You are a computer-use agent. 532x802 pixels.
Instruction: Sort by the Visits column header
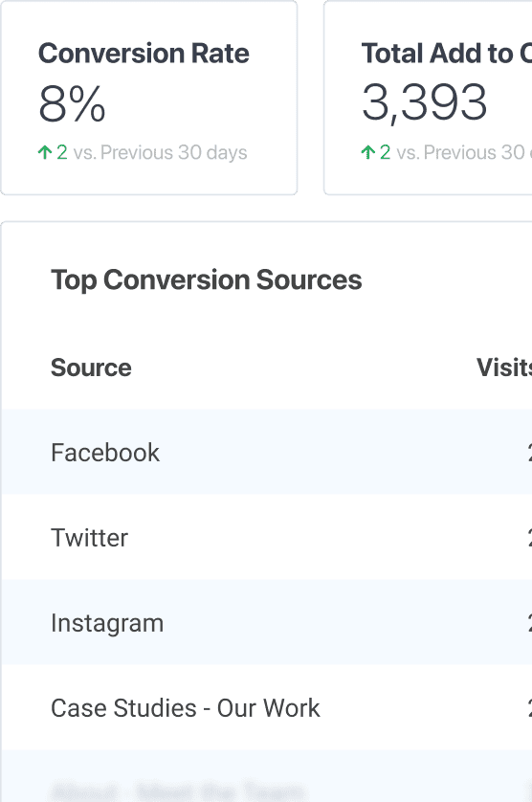click(504, 368)
